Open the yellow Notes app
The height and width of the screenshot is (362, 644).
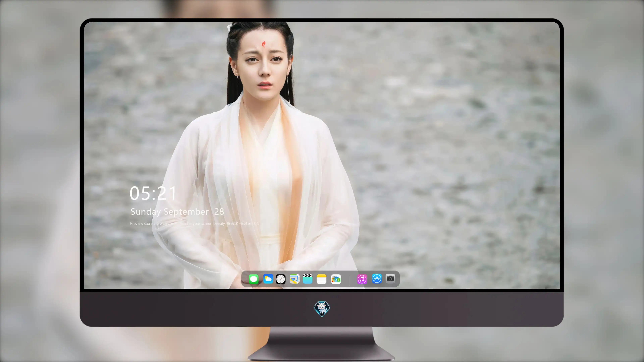pos(321,279)
